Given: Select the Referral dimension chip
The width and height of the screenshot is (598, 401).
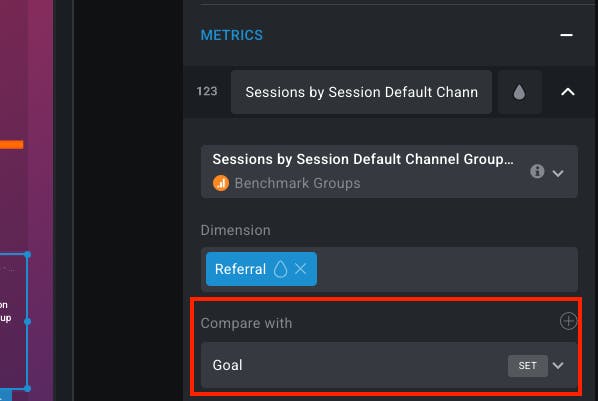Looking at the screenshot, I should pos(240,269).
